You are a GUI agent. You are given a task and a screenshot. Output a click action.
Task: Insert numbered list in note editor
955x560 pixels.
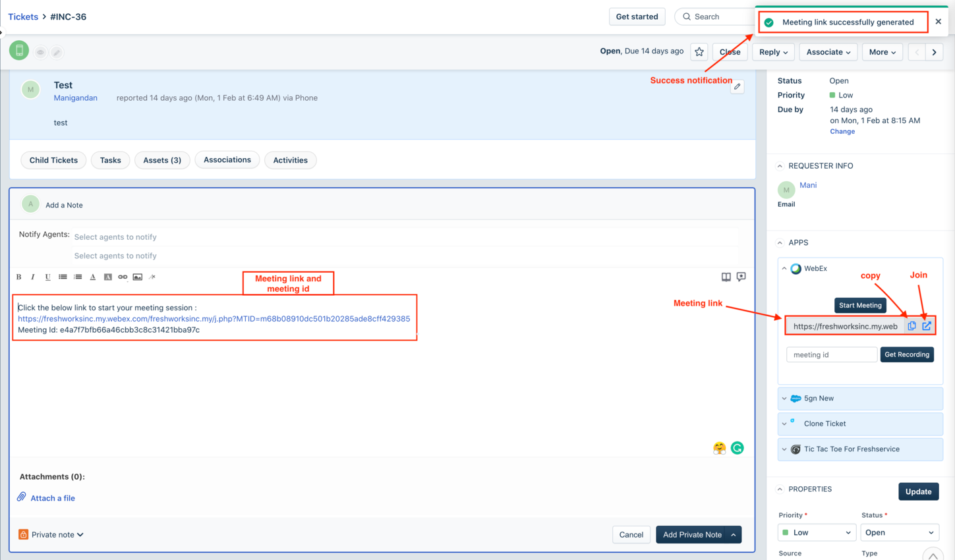[x=78, y=277]
